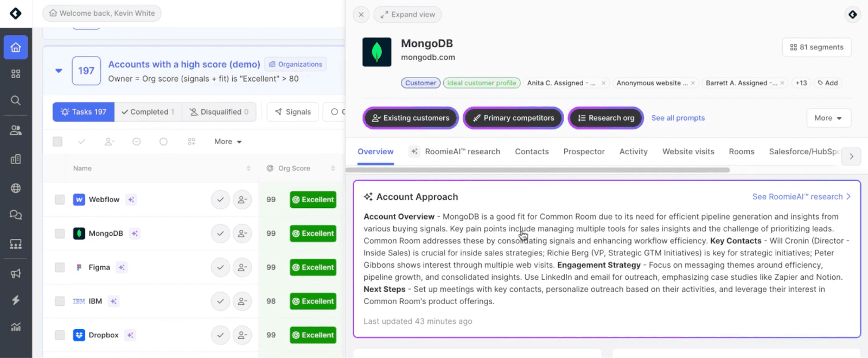Open the lightning bolt sidebar icon
This screenshot has height=358, width=868.
click(16, 300)
